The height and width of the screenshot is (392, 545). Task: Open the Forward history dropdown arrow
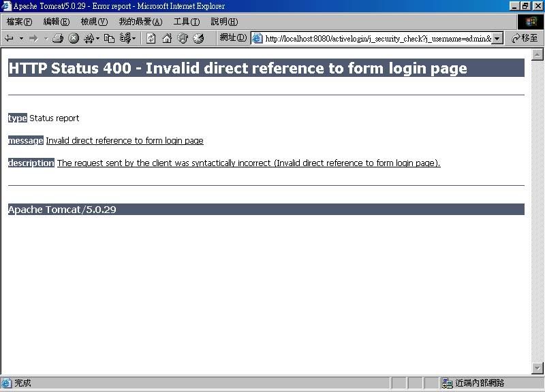tap(46, 38)
